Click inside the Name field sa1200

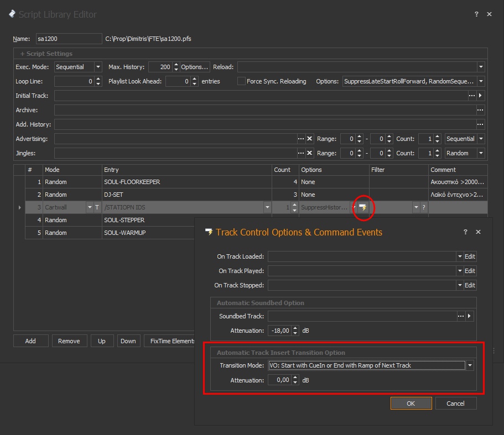69,39
